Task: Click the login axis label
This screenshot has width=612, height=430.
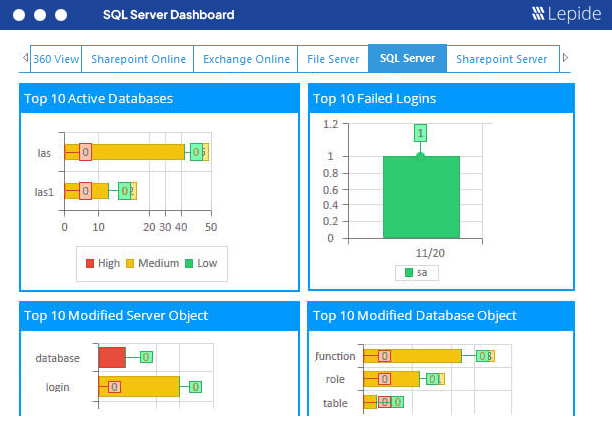Action: (x=57, y=387)
